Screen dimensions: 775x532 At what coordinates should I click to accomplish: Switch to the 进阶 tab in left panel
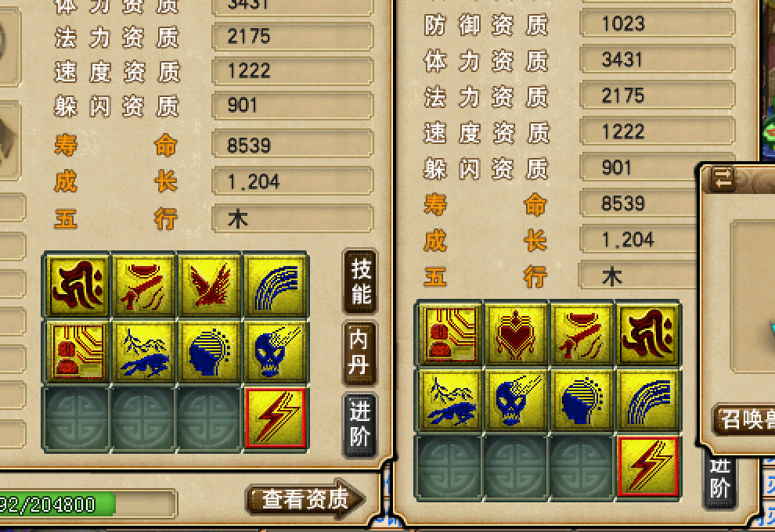click(360, 425)
